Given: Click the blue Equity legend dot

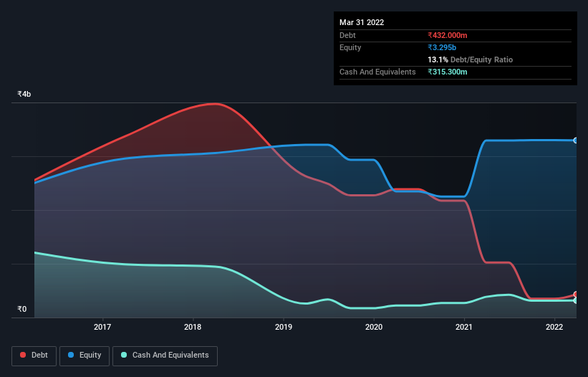Looking at the screenshot, I should (71, 355).
